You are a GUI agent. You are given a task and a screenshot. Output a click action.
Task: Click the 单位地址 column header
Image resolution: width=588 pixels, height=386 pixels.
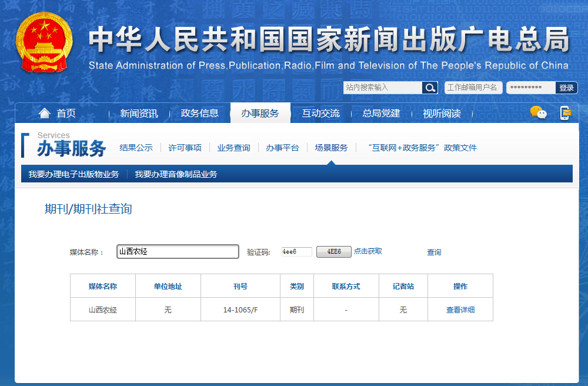[x=168, y=286]
